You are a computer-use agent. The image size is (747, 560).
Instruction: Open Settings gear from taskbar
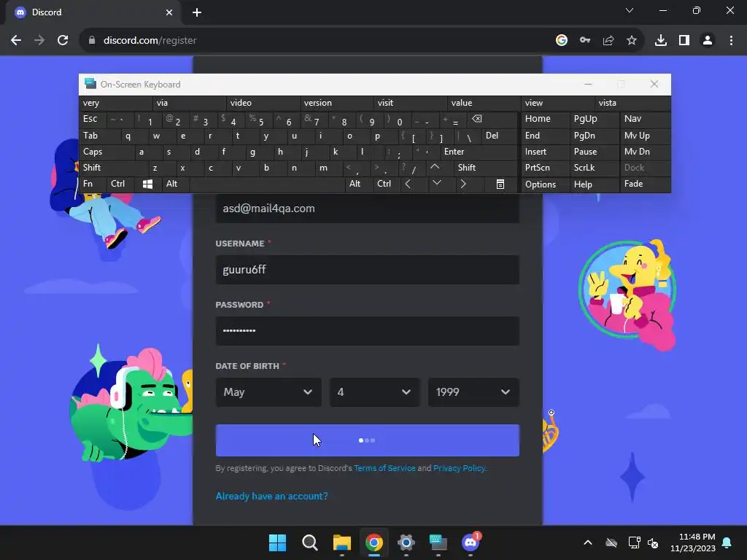pyautogui.click(x=406, y=542)
